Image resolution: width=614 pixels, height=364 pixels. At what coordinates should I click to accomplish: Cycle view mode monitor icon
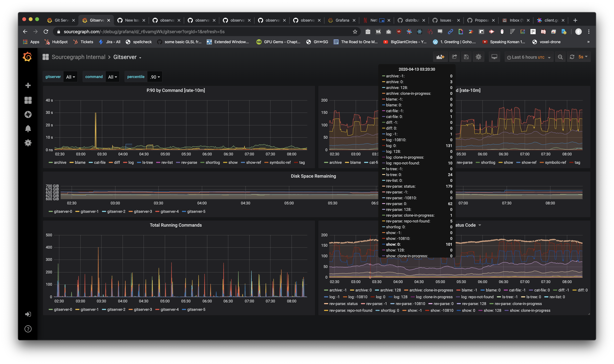(x=494, y=57)
